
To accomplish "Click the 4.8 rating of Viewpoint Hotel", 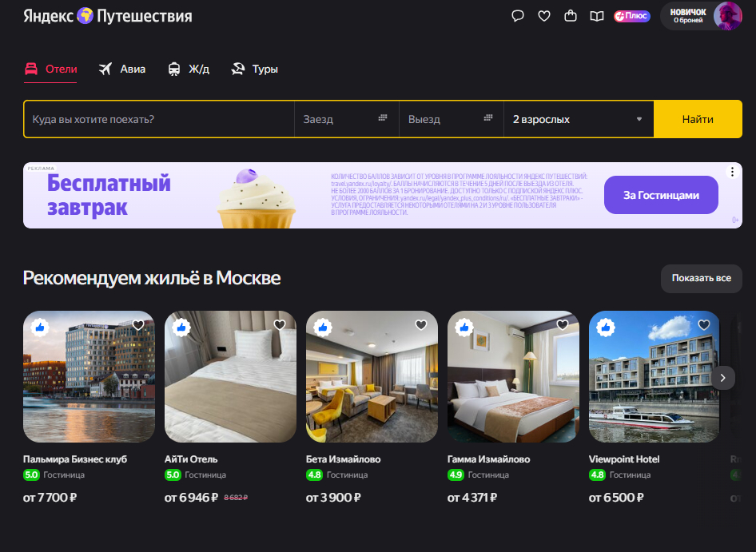I will click(597, 475).
